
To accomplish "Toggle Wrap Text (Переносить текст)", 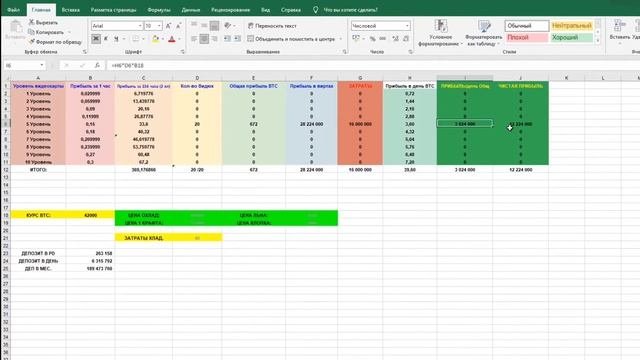I will coord(272,26).
